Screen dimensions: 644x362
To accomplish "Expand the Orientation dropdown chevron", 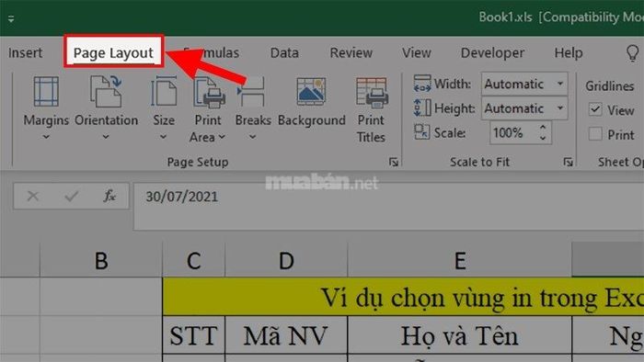I will coord(106,137).
